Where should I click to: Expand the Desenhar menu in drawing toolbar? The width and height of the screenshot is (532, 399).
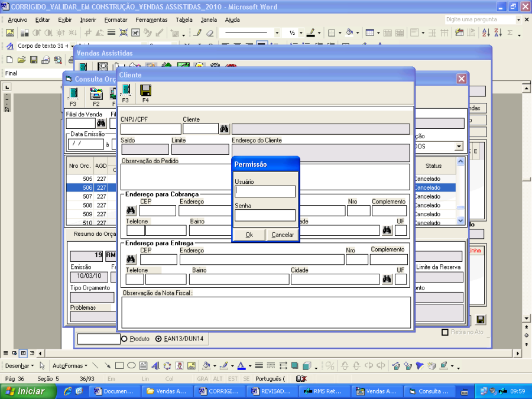pyautogui.click(x=20, y=366)
